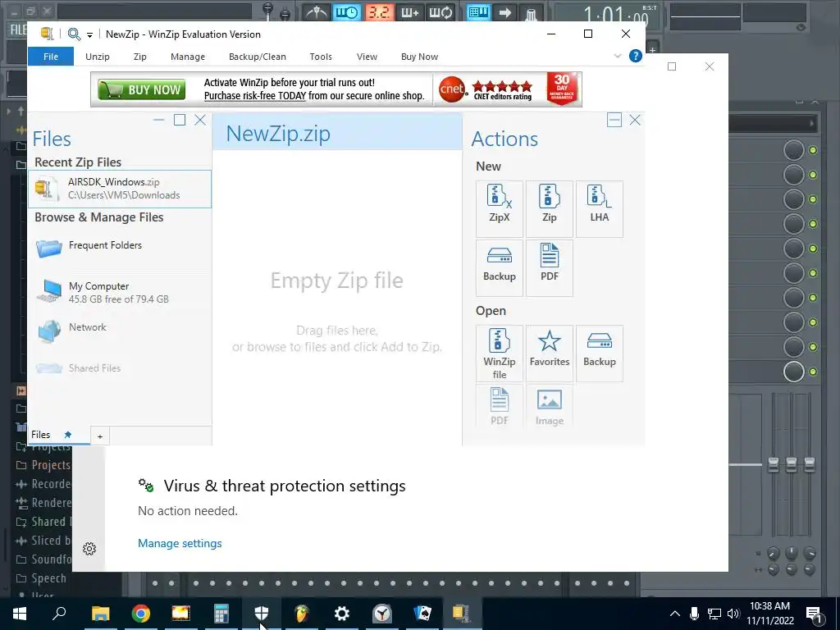Maximize the Files panel

[180, 120]
